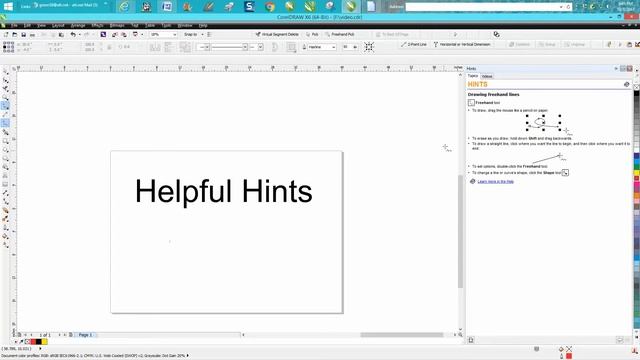Click the object origin grid icon
Viewport: 640px width, 360px height.
(8, 47)
